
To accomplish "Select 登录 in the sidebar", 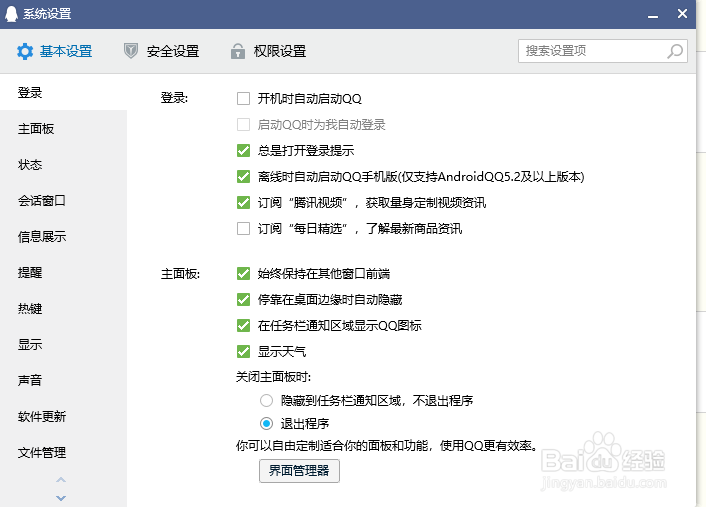I will 63,93.
